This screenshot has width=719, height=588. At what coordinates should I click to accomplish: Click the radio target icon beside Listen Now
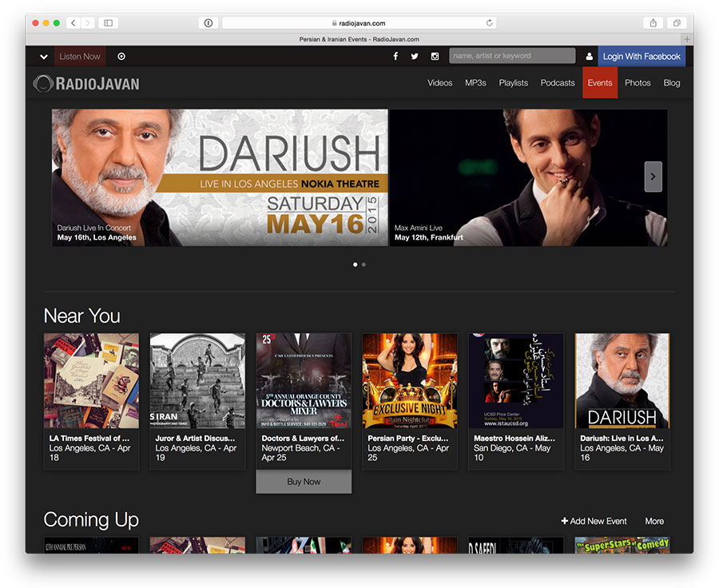(121, 57)
